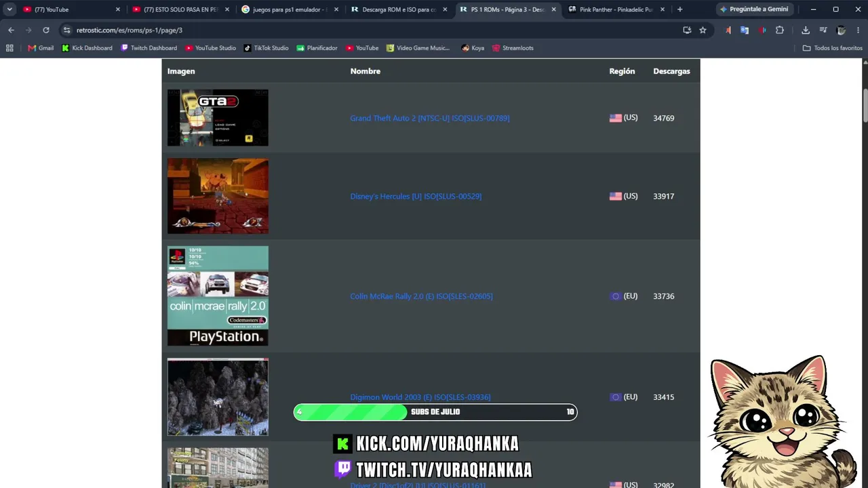Screen dimensions: 868x488
Task: Close the Pink Panther tab
Action: click(663, 9)
